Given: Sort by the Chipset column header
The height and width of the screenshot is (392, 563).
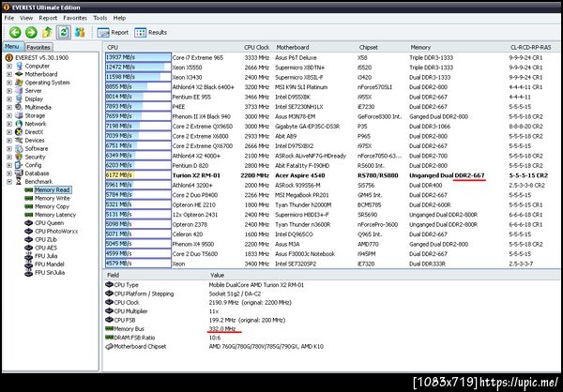Looking at the screenshot, I should point(369,48).
